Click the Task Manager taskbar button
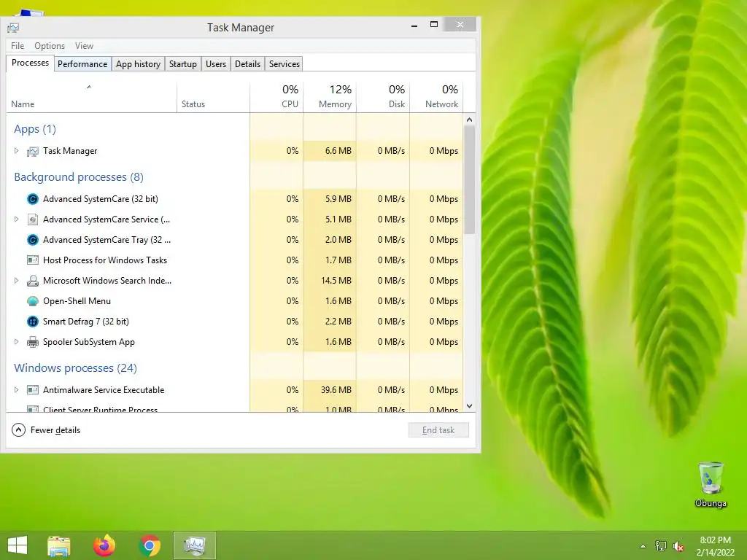 (194, 545)
